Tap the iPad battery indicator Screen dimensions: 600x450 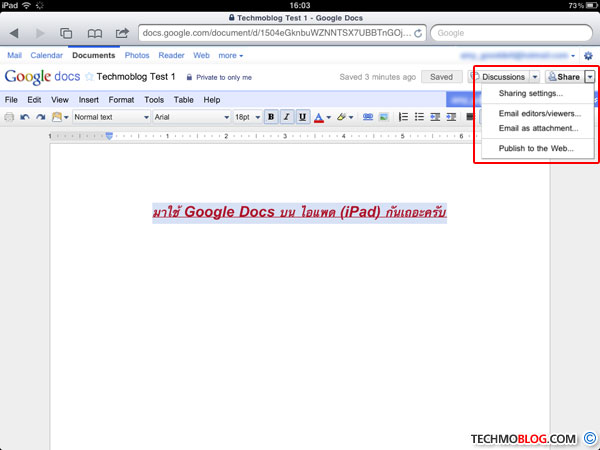click(x=592, y=5)
